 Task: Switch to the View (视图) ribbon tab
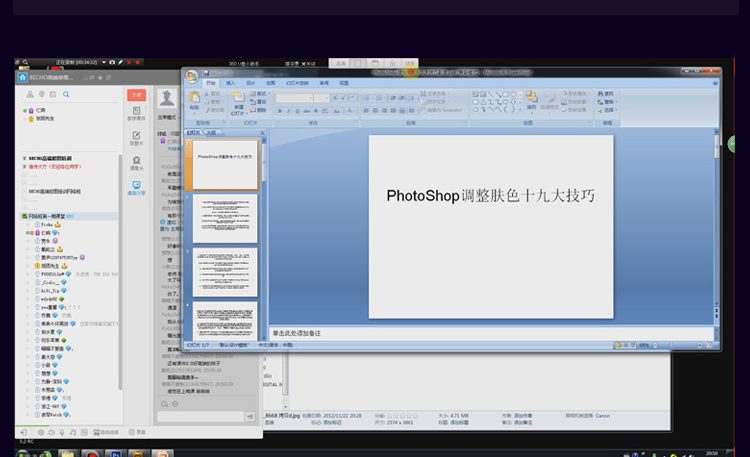click(344, 83)
